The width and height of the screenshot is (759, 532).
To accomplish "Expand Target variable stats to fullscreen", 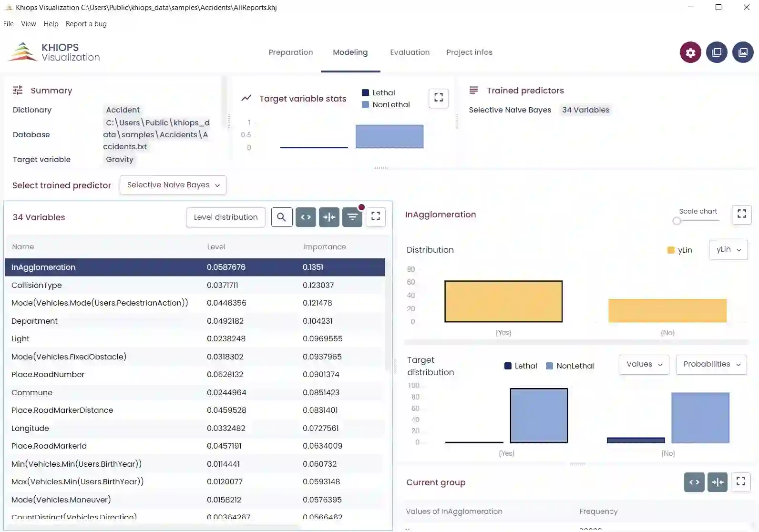I will pyautogui.click(x=439, y=98).
